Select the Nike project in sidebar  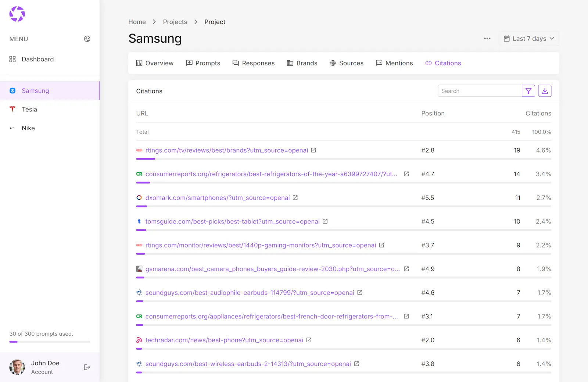50,128
